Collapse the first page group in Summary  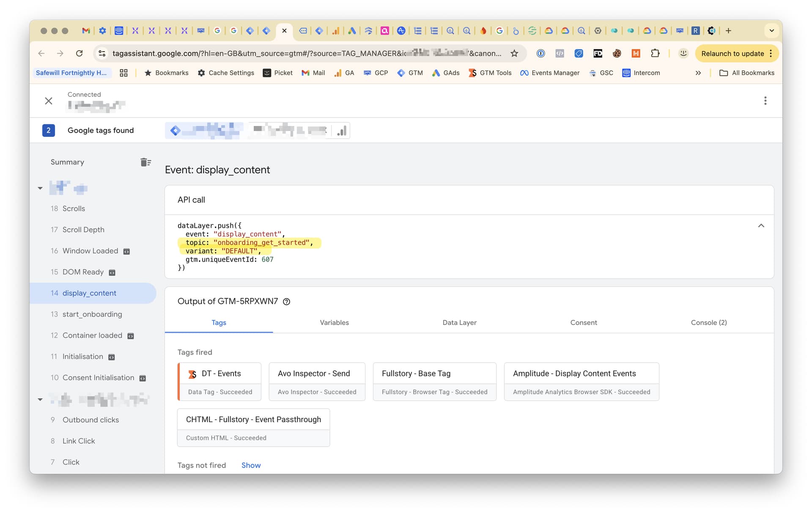click(x=40, y=188)
